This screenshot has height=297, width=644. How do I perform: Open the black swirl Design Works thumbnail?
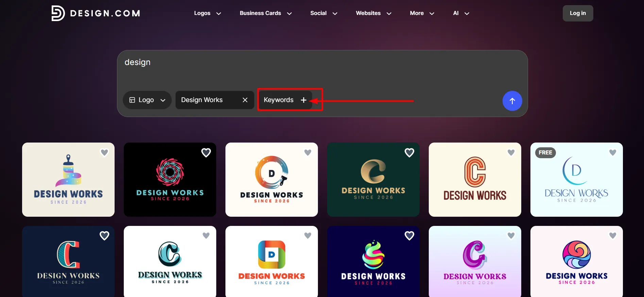pyautogui.click(x=170, y=180)
